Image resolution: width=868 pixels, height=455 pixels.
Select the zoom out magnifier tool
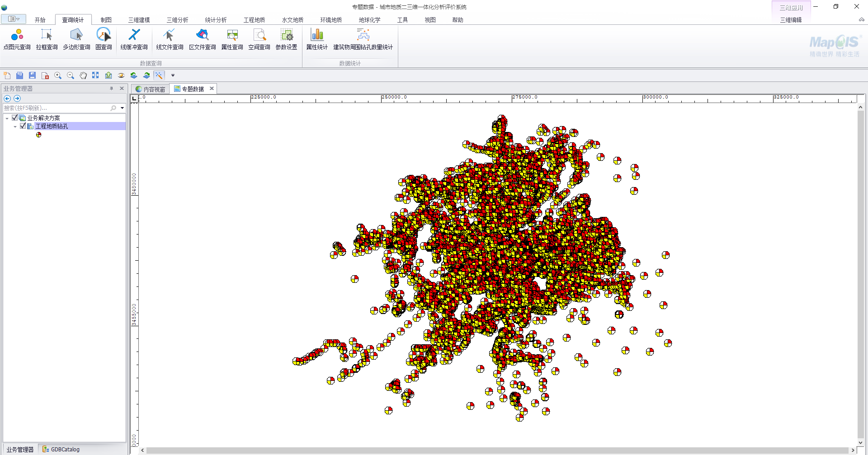point(70,75)
